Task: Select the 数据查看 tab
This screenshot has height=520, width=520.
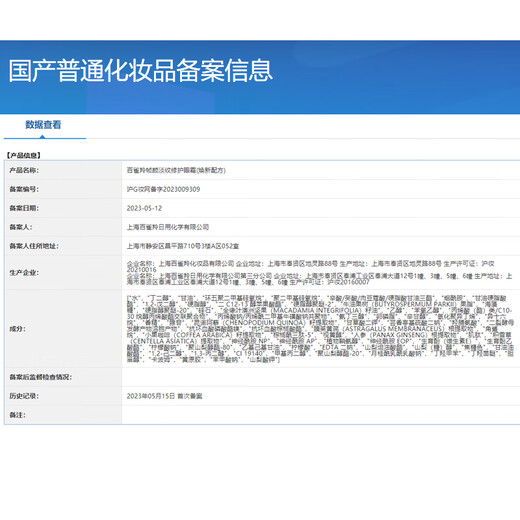Action: (43, 125)
